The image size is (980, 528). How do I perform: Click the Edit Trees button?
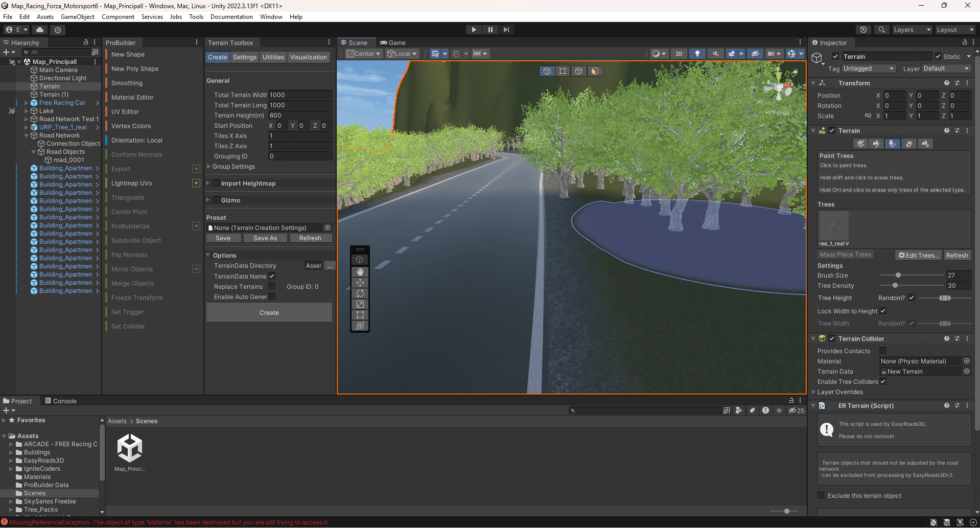tap(919, 255)
